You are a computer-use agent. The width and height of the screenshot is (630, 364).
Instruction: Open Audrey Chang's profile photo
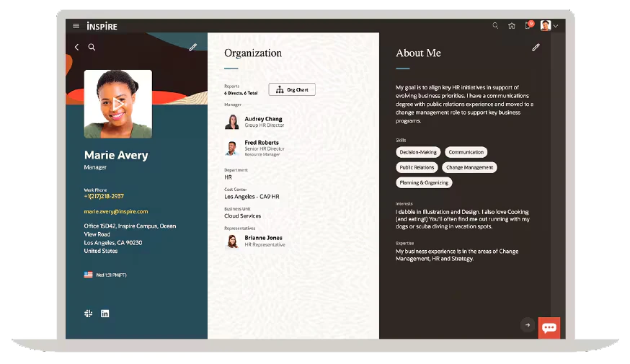point(232,122)
